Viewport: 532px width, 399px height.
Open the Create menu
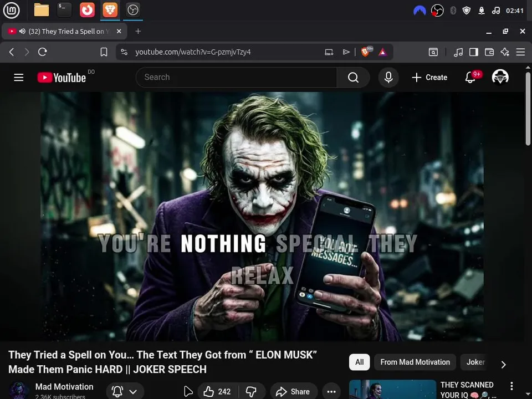[x=429, y=78]
